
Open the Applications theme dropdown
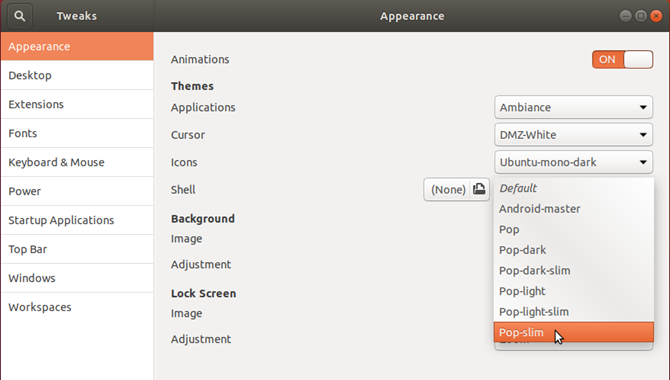click(x=573, y=107)
